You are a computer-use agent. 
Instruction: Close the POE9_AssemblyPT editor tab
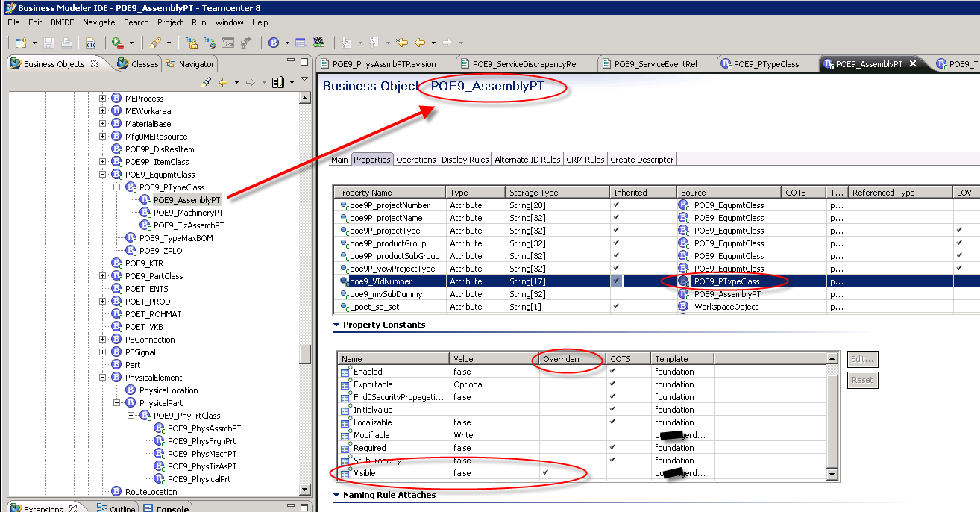[x=914, y=64]
